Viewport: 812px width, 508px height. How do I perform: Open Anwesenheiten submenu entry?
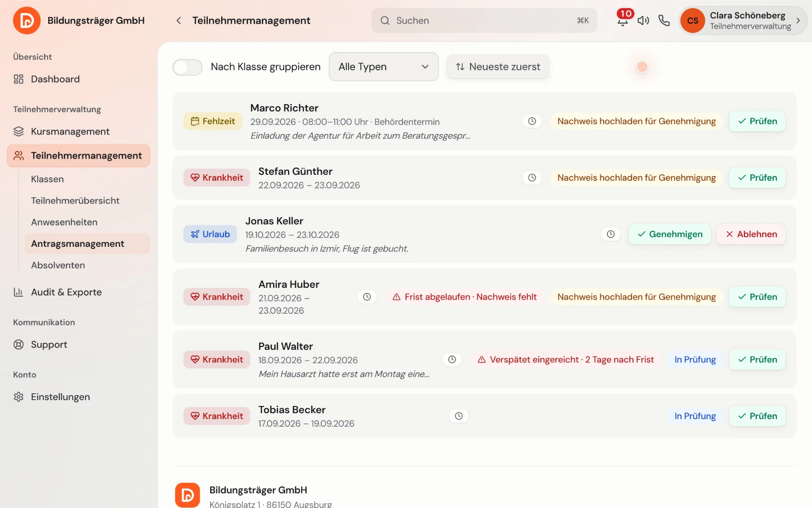[87, 222]
